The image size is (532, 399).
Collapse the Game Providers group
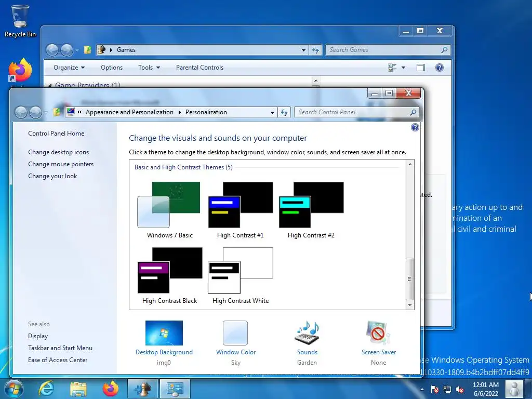(x=50, y=86)
